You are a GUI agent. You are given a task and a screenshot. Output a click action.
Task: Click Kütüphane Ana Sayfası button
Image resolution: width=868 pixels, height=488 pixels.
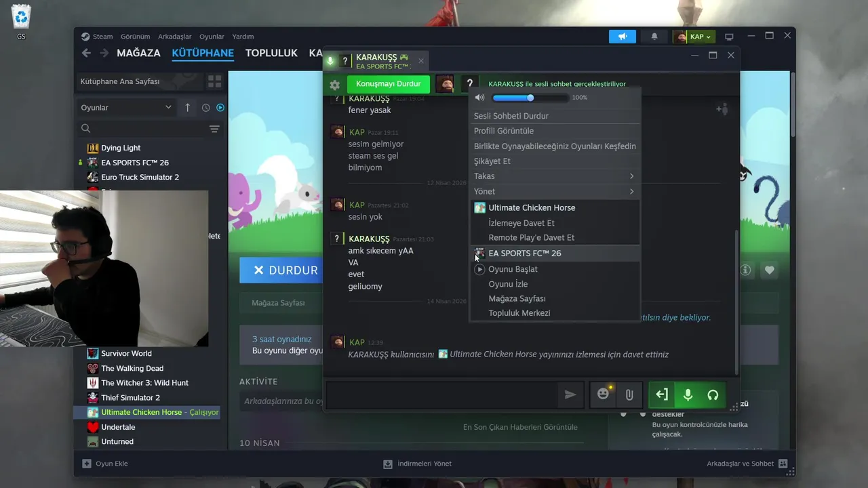[140, 82]
